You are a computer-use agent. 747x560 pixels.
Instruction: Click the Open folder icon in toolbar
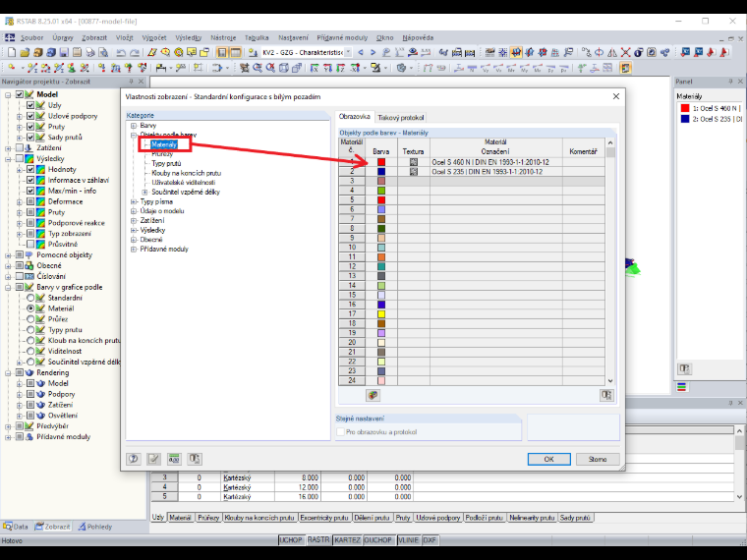point(25,52)
